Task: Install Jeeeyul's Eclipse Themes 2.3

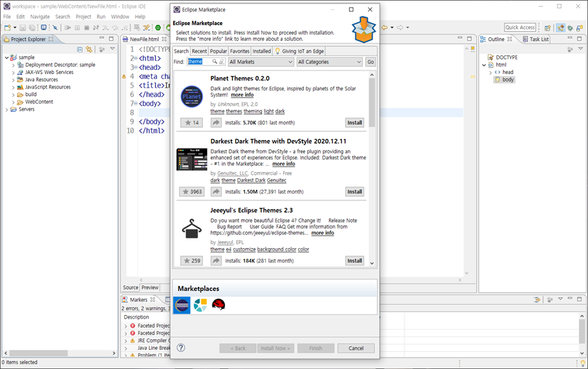Action: coord(354,261)
